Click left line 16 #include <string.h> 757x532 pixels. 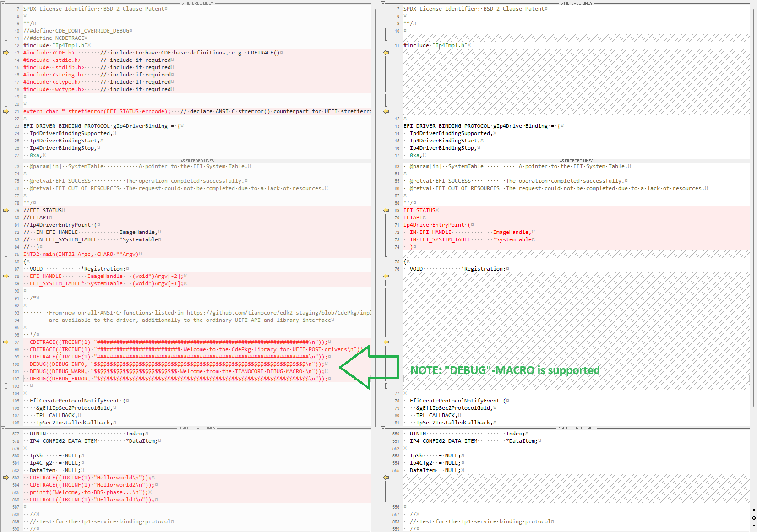point(98,75)
